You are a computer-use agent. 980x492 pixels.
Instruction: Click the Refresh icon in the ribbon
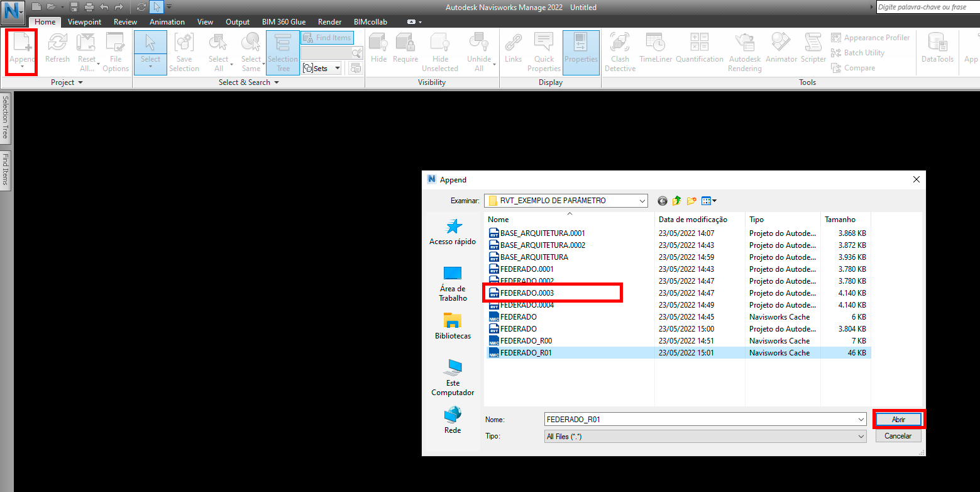click(57, 48)
